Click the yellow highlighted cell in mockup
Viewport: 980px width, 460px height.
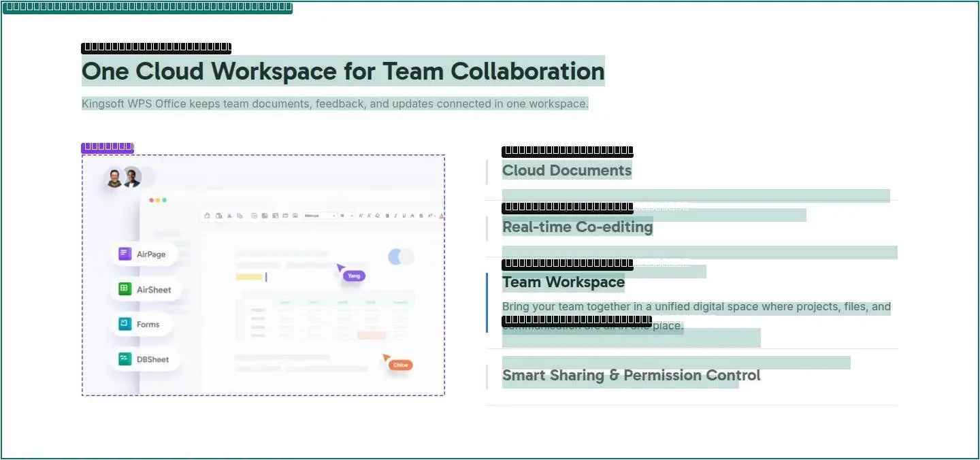249,277
